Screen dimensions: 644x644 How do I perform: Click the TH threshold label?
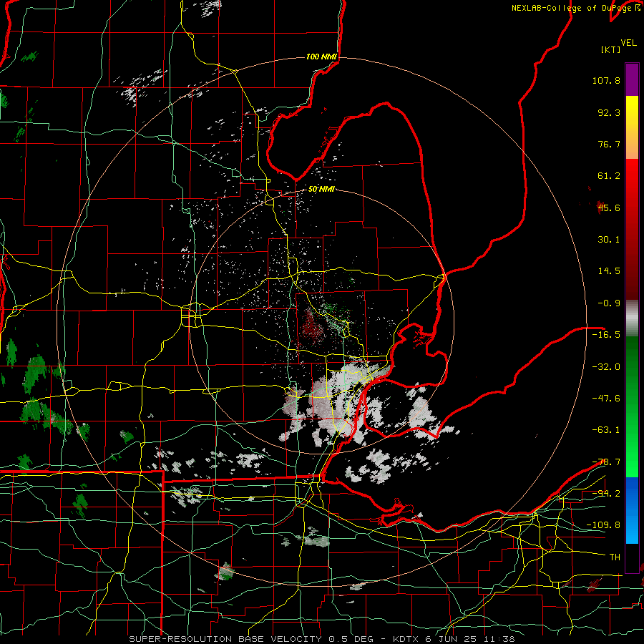[615, 557]
